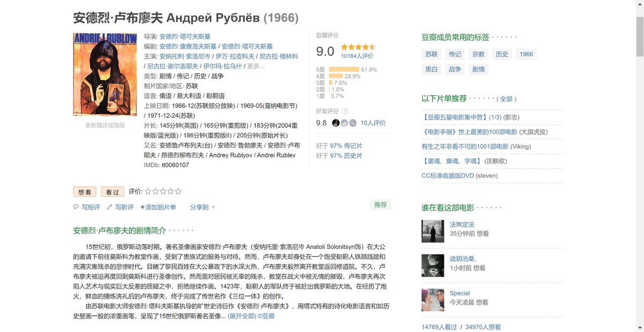The image size is (644, 332).
Task: Rate the film with the first star
Action: (148, 191)
